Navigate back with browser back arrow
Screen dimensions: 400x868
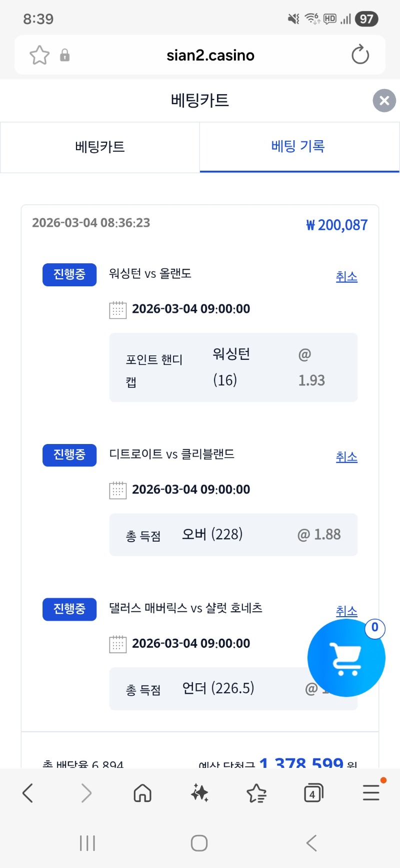tap(28, 793)
